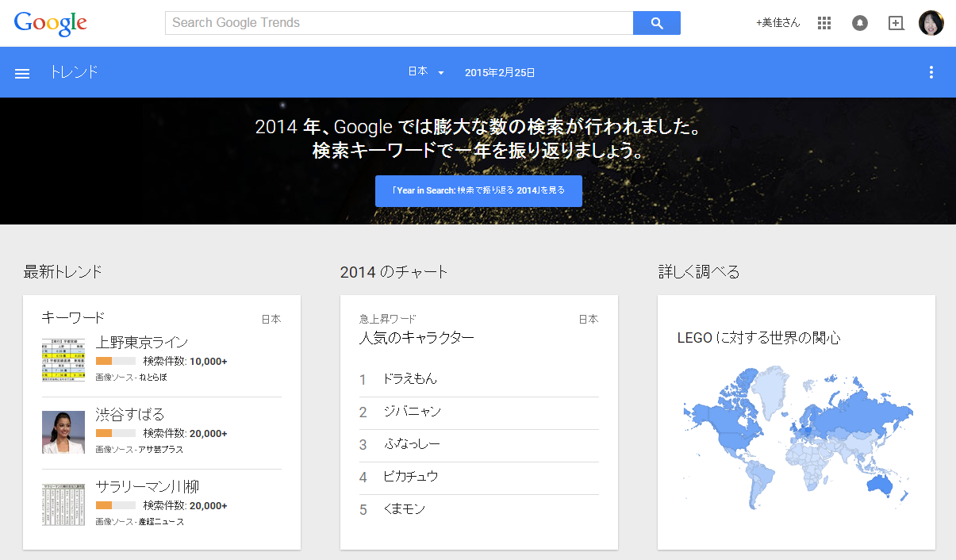Image resolution: width=956 pixels, height=560 pixels.
Task: Click the blue search magnifier button
Action: point(656,23)
